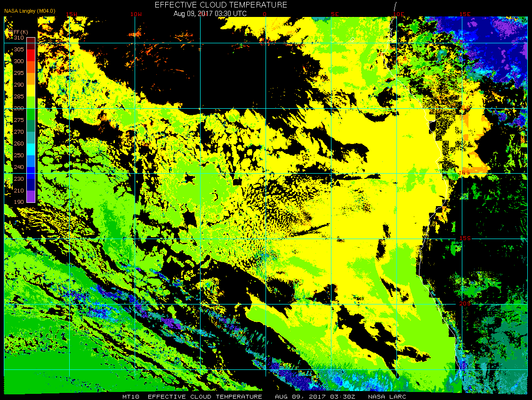Screen dimensions: 532x400
Task: Click the orange-red 295–300 K swatch
Action: point(31,67)
